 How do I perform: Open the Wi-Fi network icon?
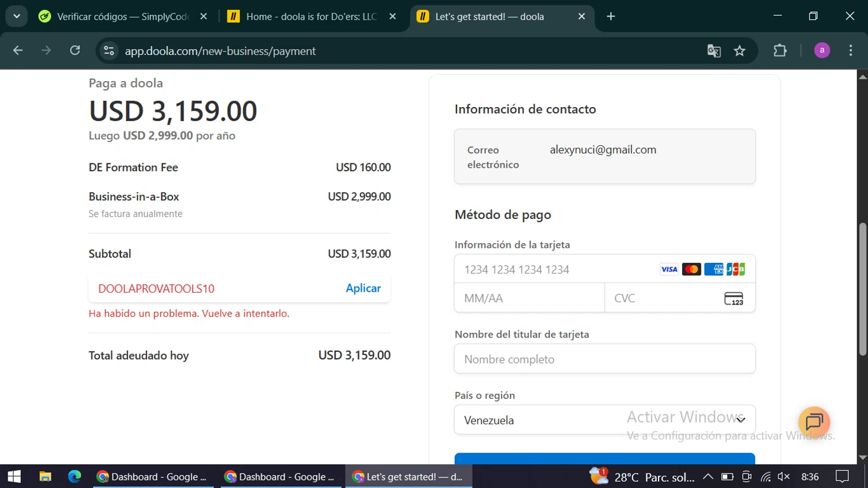766,476
